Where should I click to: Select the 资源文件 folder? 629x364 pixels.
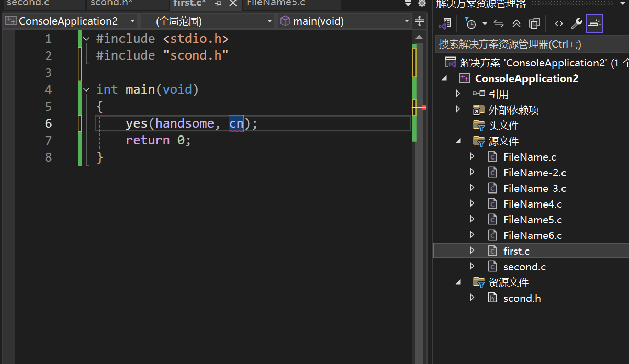[508, 282]
